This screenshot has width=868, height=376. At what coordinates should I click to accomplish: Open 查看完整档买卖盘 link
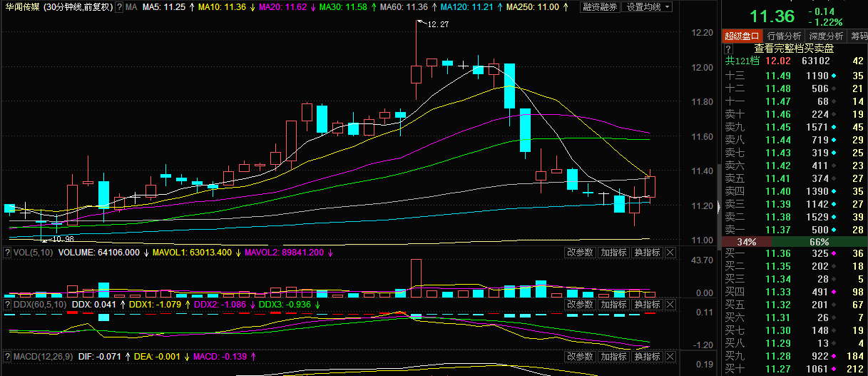pyautogui.click(x=793, y=49)
